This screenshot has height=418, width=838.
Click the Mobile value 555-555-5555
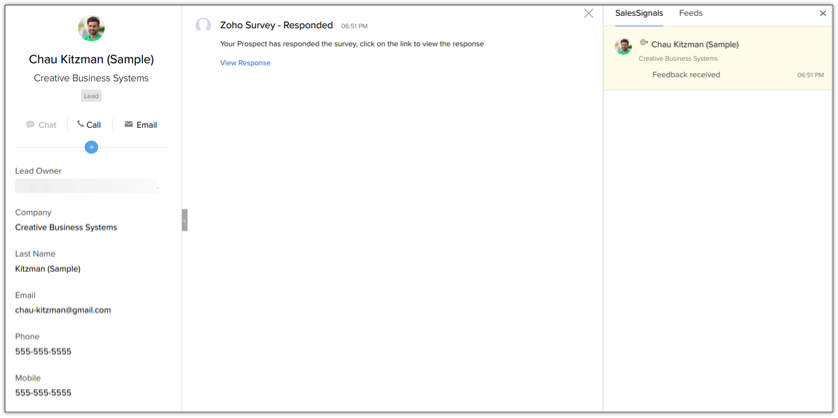point(43,393)
